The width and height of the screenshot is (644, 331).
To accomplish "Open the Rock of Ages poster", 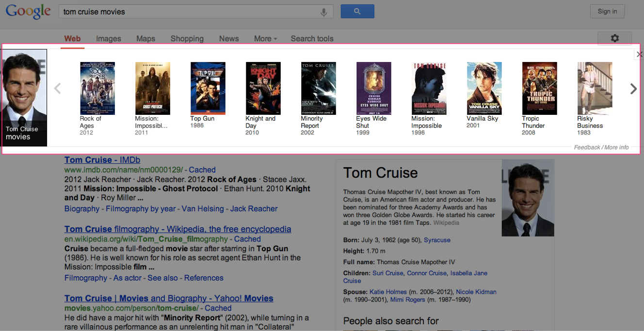I will tap(97, 88).
